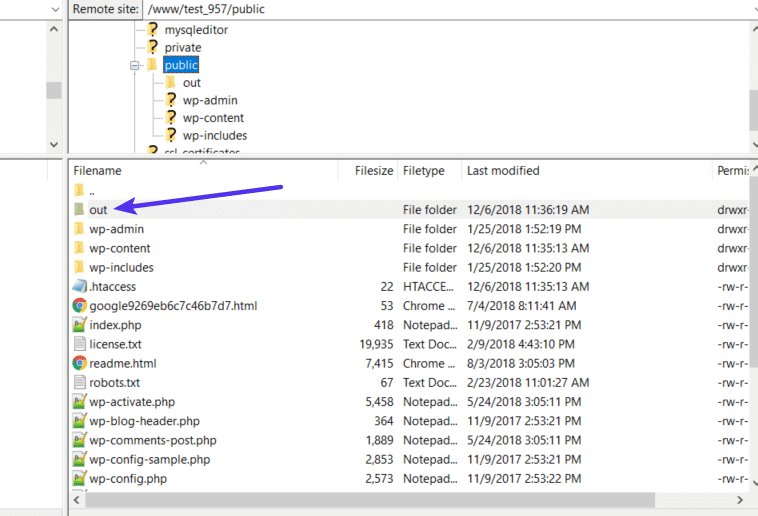758x516 pixels.
Task: Select the out folder in file list
Action: (98, 210)
